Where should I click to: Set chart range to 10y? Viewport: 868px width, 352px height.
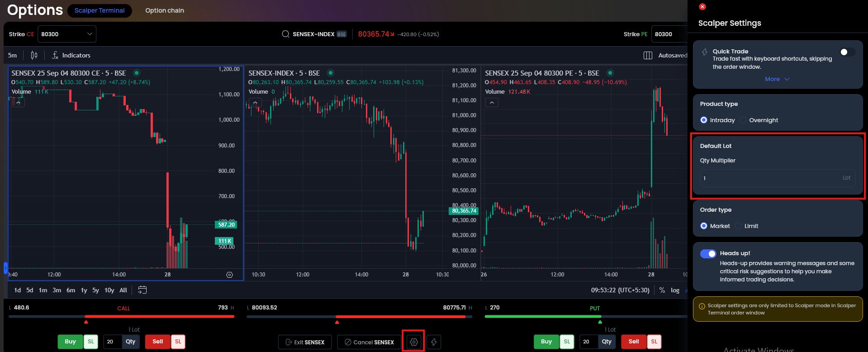coord(109,290)
